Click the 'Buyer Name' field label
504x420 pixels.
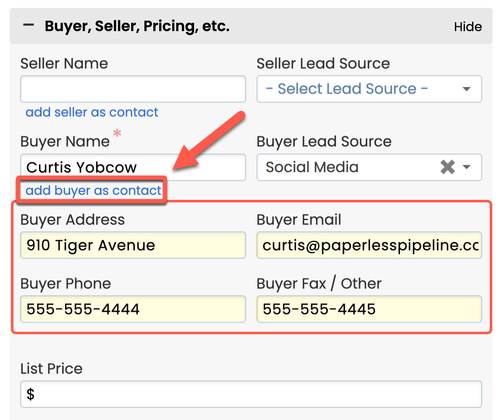coord(65,142)
